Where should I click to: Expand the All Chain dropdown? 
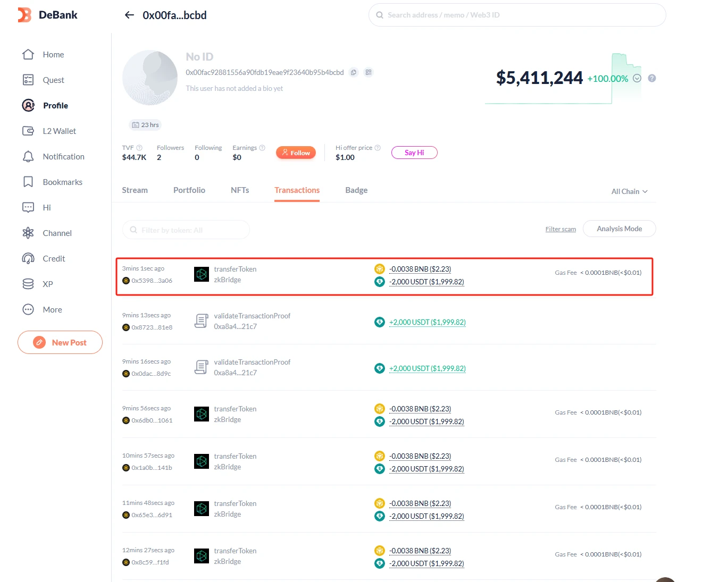coord(629,191)
